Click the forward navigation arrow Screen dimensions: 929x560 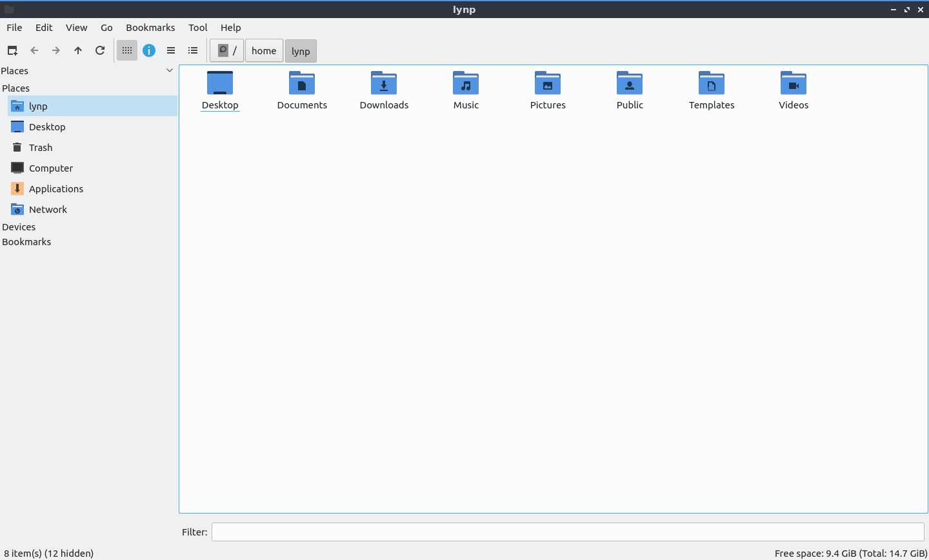(56, 50)
